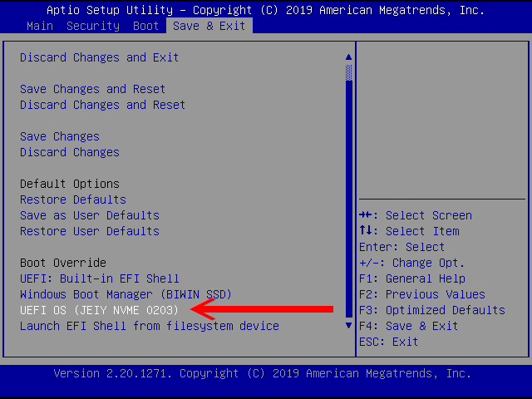Click the scrollbar up arrow
Viewport: 532px width, 399px height.
(x=348, y=57)
